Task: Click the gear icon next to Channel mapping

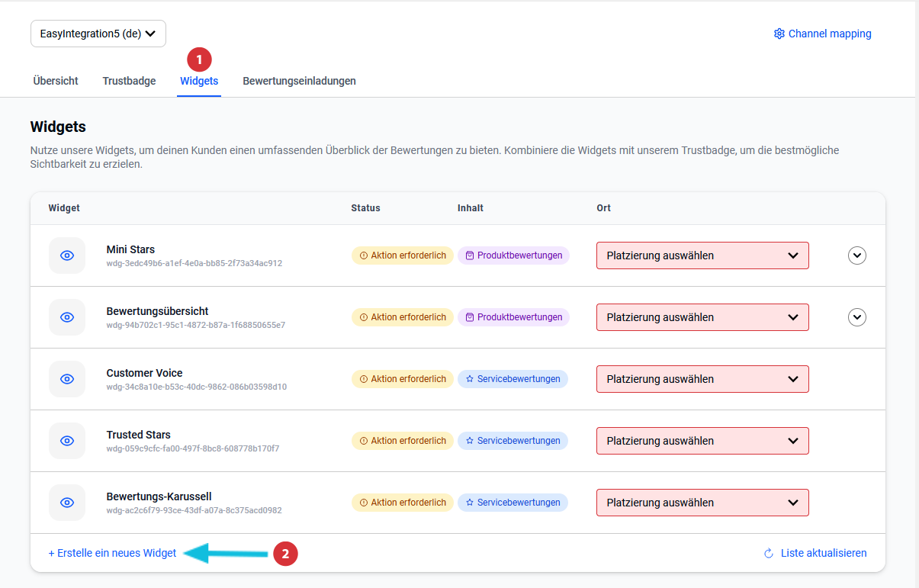Action: 779,34
